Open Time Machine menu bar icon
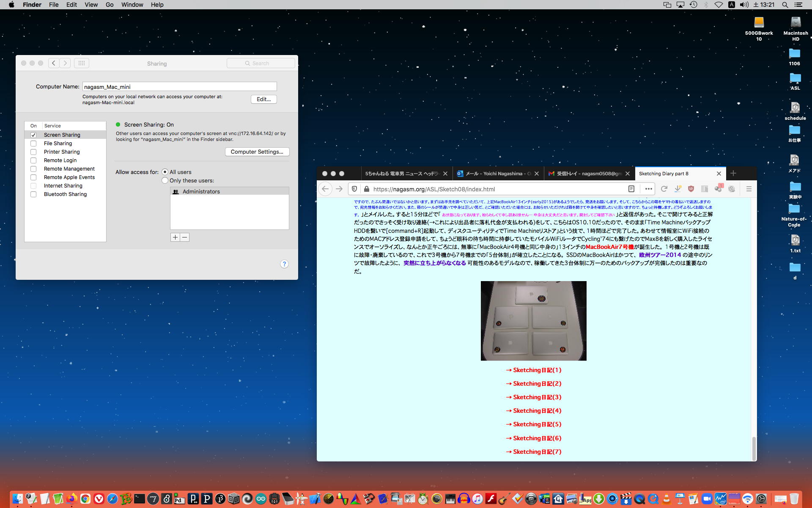Viewport: 812px width, 508px height. click(x=694, y=5)
